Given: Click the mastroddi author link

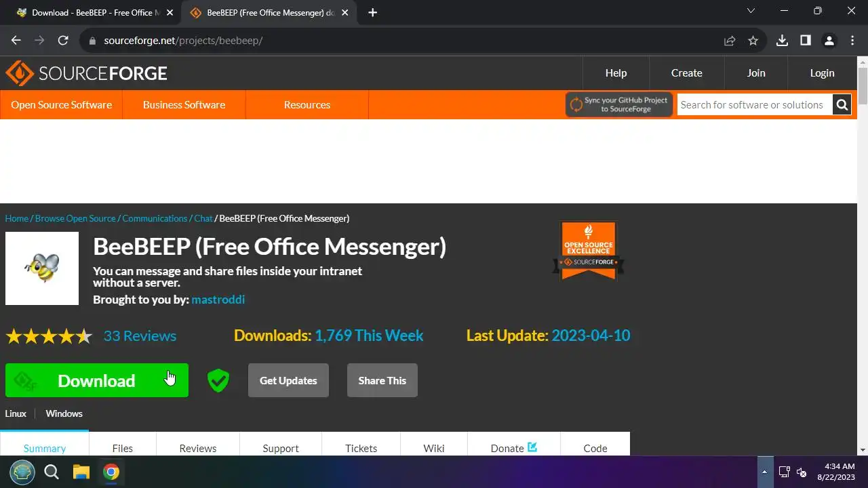Looking at the screenshot, I should (x=218, y=300).
